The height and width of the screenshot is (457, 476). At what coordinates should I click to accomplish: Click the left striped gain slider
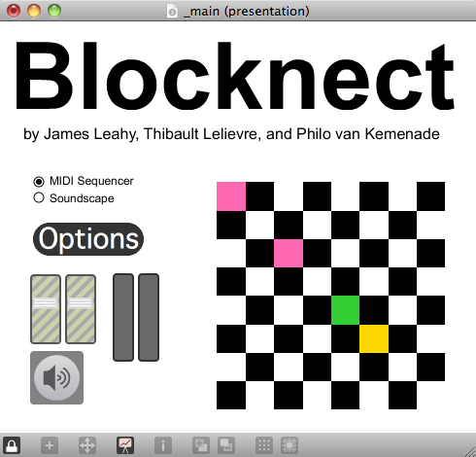point(46,309)
